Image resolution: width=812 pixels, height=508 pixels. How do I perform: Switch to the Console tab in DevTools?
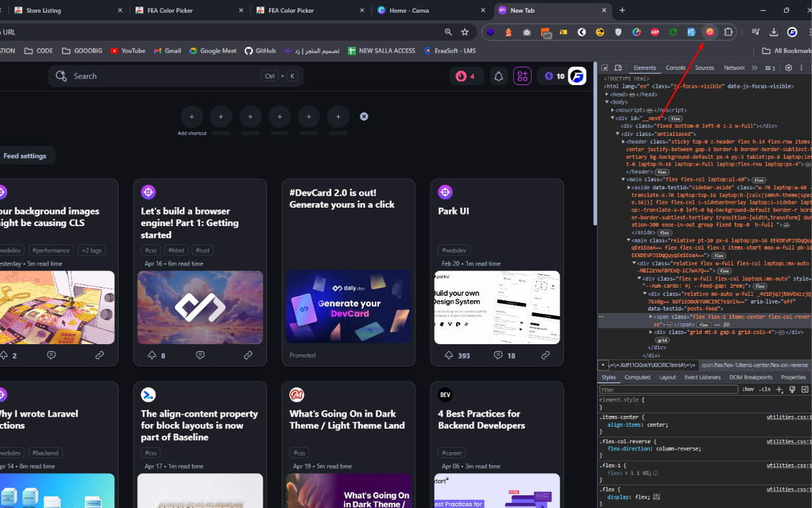675,67
